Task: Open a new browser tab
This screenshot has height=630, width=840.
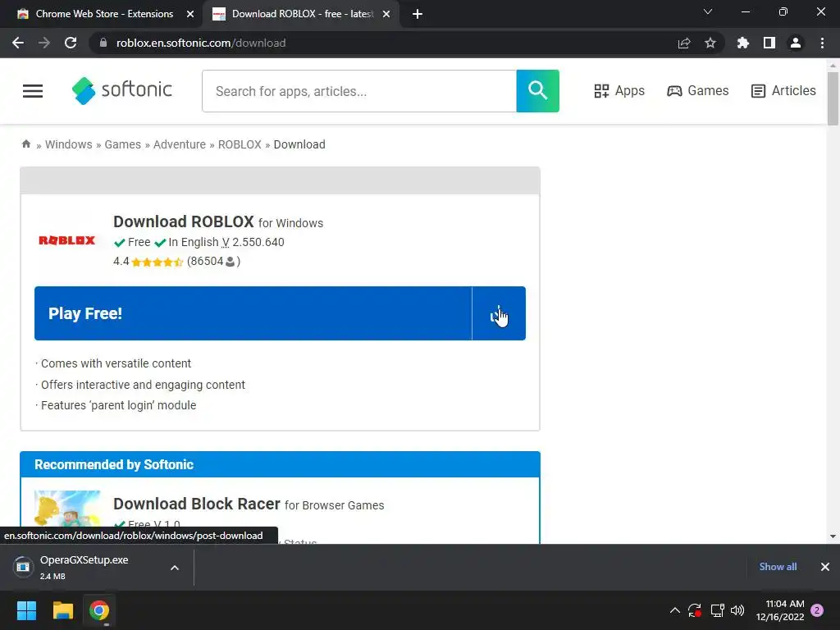Action: pyautogui.click(x=418, y=14)
